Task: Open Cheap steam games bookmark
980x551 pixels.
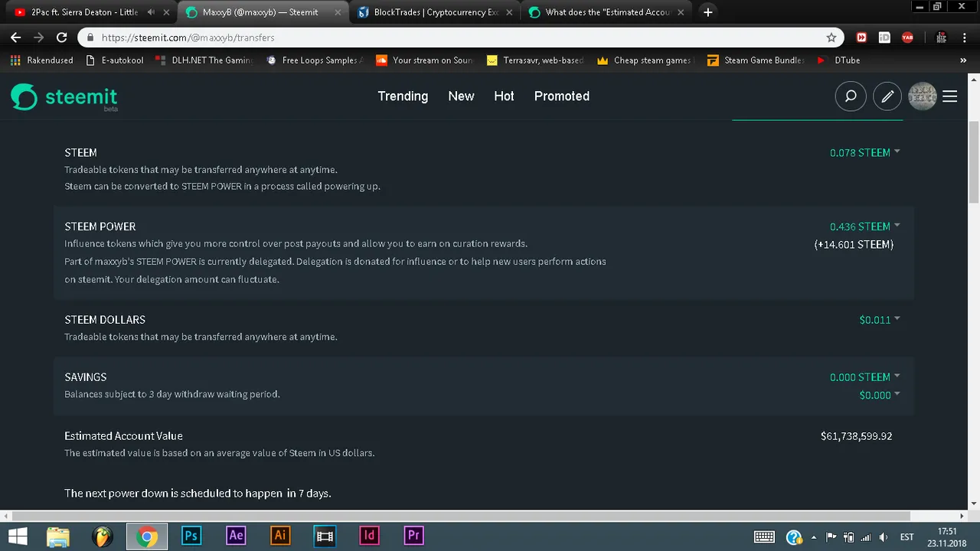Action: coord(645,60)
